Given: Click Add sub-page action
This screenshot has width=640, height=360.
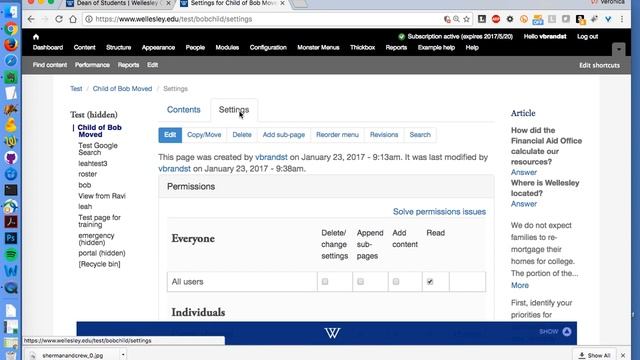Looking at the screenshot, I should coord(284,135).
